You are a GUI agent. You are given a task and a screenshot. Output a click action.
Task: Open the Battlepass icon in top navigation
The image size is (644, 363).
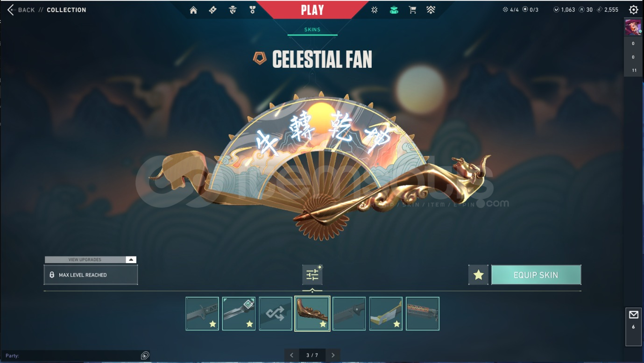pos(213,10)
